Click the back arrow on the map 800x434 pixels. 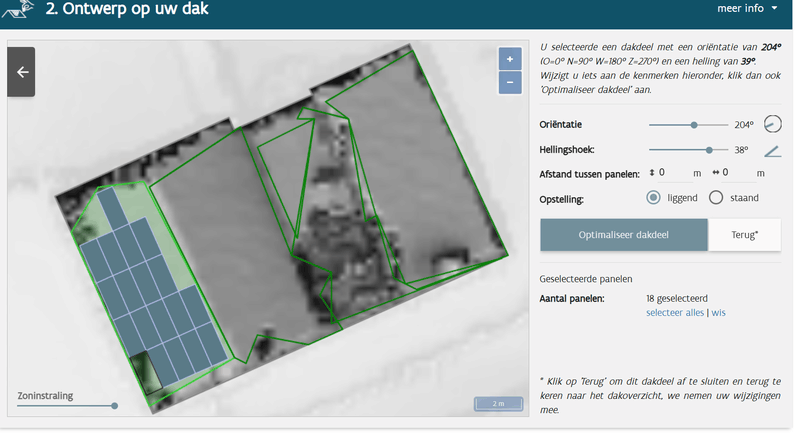[x=21, y=72]
